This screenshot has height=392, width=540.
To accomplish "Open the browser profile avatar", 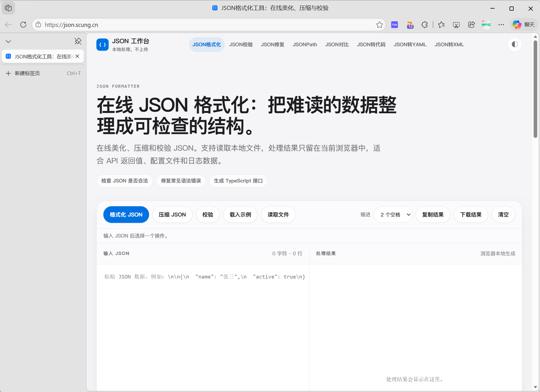I will coord(486,25).
